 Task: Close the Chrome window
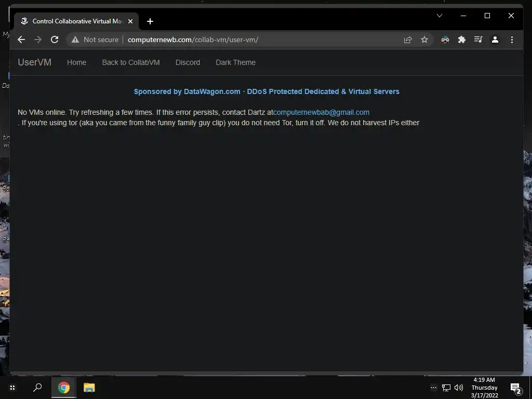click(511, 16)
